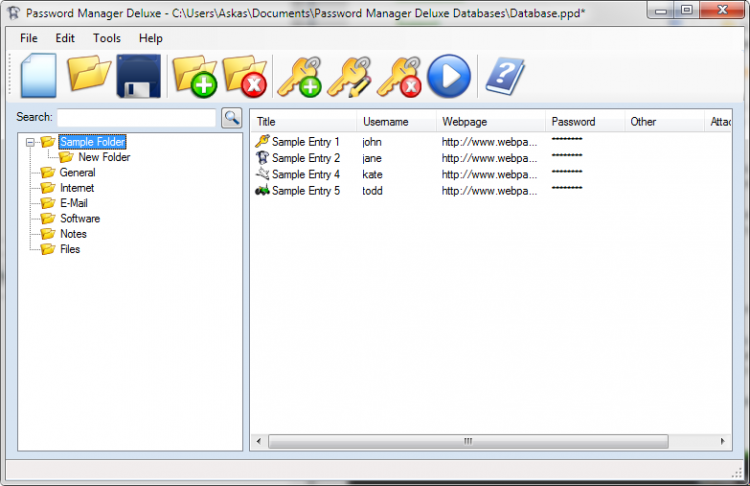Sort by the Username column header

tap(397, 122)
